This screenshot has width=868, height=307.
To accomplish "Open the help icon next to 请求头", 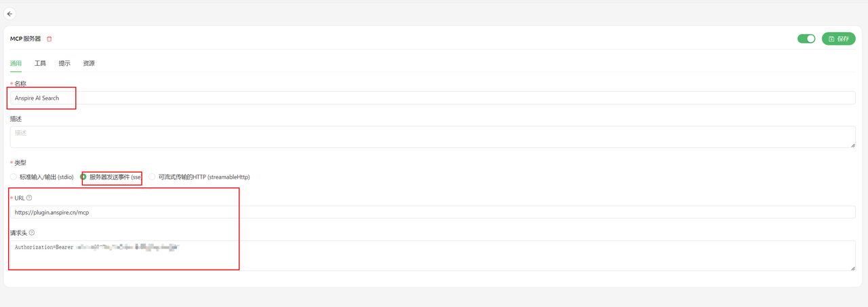I will point(32,232).
